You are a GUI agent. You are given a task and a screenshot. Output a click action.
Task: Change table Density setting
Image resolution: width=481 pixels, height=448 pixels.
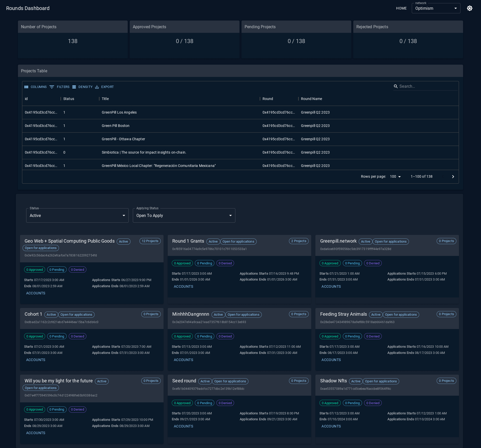(x=82, y=87)
